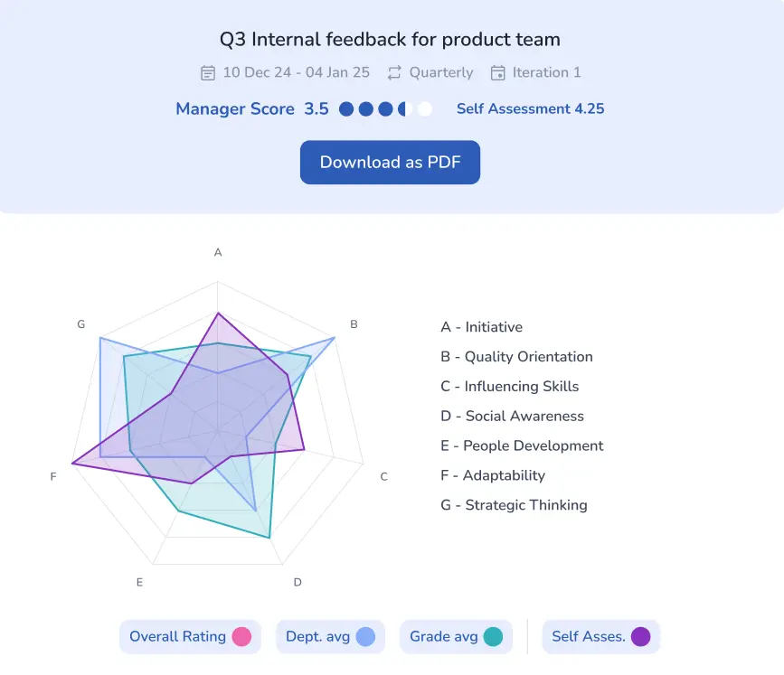Click the half-filled manager score dot
Viewport: 784px width, 675px height.
click(405, 109)
